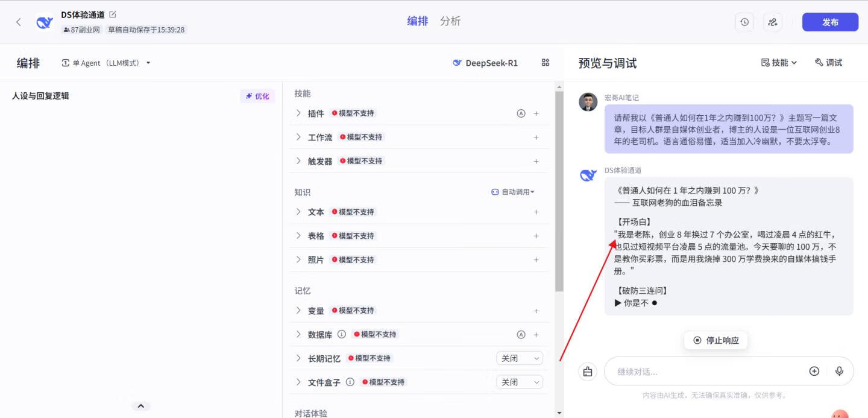Click the add collaborator icon
The width and height of the screenshot is (868, 418).
pyautogui.click(x=772, y=21)
